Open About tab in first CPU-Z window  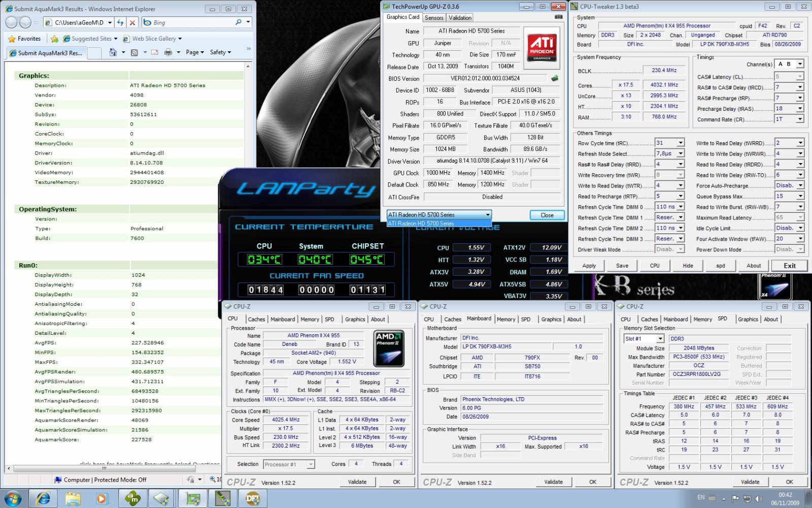[x=378, y=320]
